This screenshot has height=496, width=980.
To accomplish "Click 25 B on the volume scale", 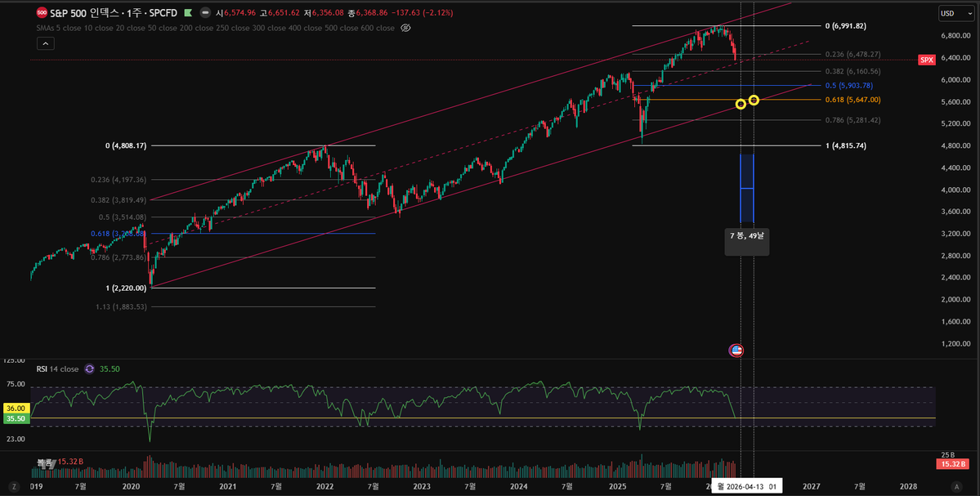I will (x=948, y=454).
